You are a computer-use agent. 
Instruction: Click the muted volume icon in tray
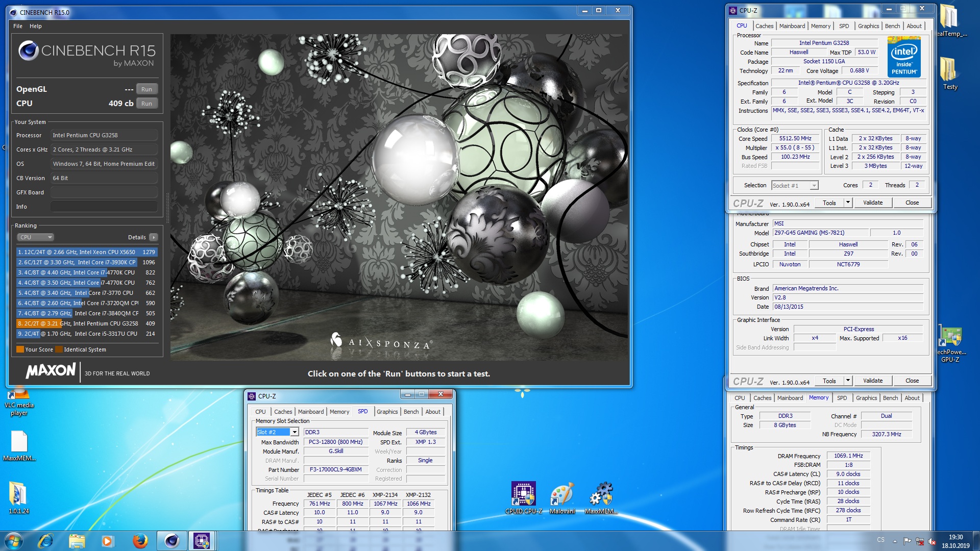click(932, 541)
